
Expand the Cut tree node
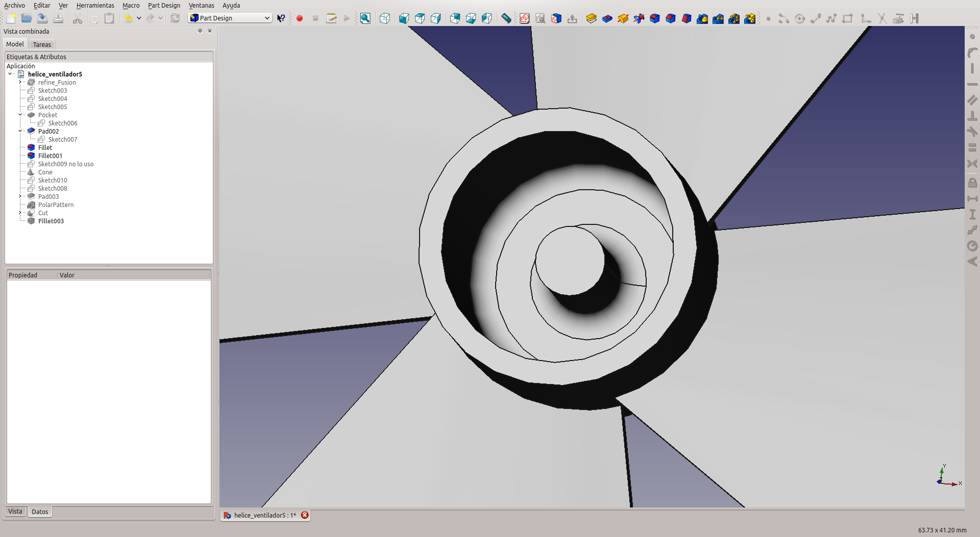pos(20,213)
